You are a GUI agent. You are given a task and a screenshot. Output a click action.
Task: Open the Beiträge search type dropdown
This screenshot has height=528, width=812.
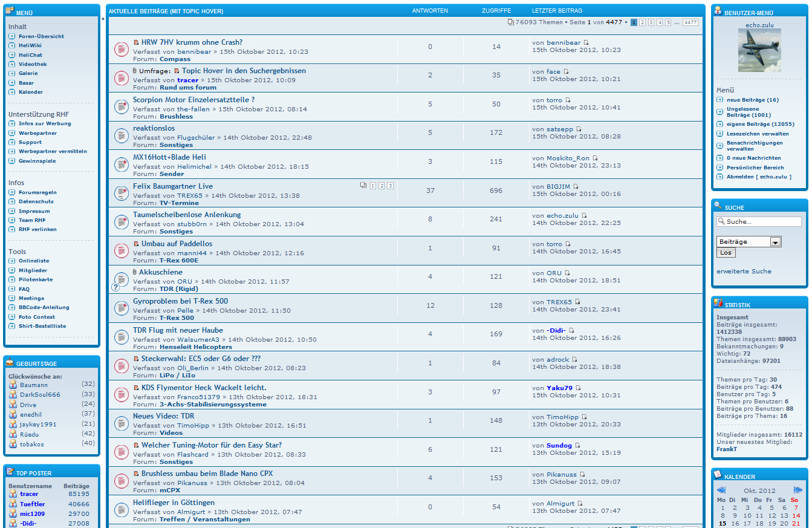coord(775,242)
